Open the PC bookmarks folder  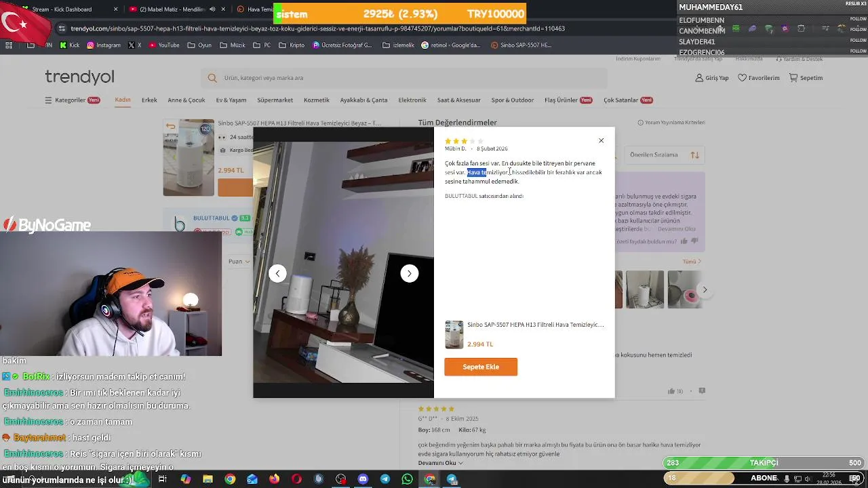[262, 45]
